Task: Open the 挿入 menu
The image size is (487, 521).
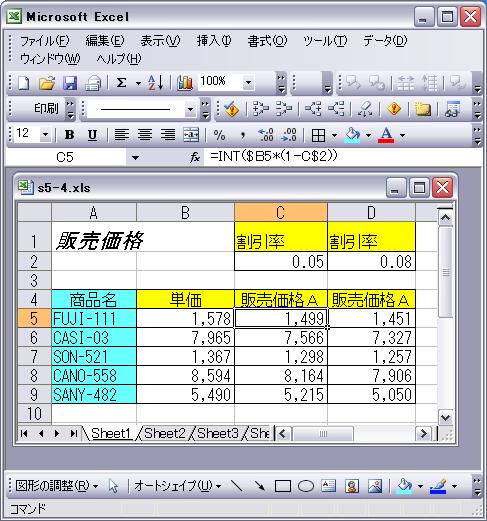Action: point(214,41)
